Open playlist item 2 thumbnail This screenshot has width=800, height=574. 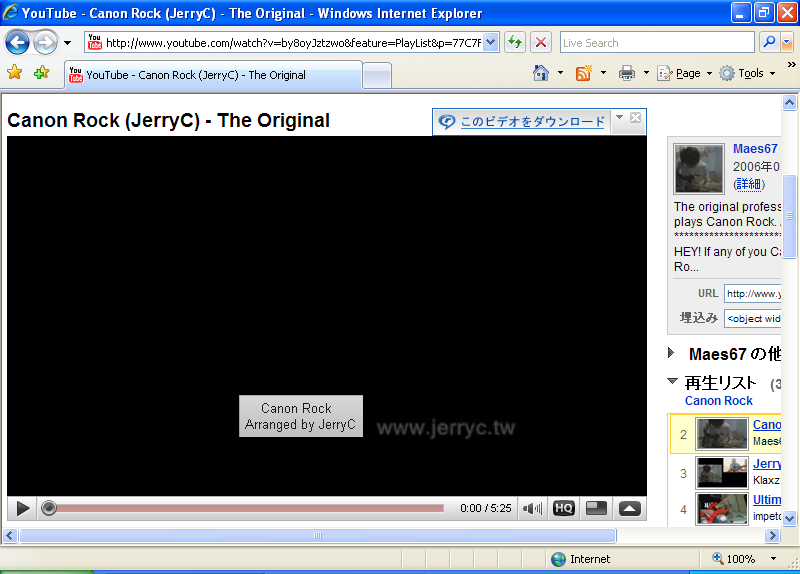click(x=721, y=434)
